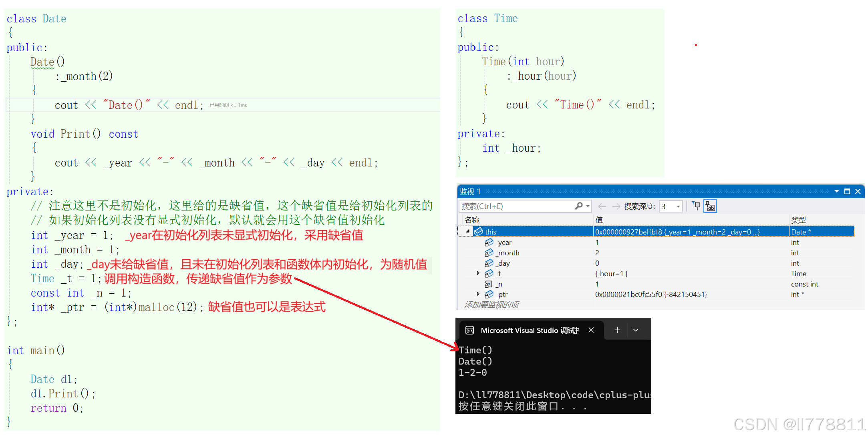Viewport: 868px width, 439px height.
Task: Click the forward arrow in Watch toolbar
Action: (616, 206)
